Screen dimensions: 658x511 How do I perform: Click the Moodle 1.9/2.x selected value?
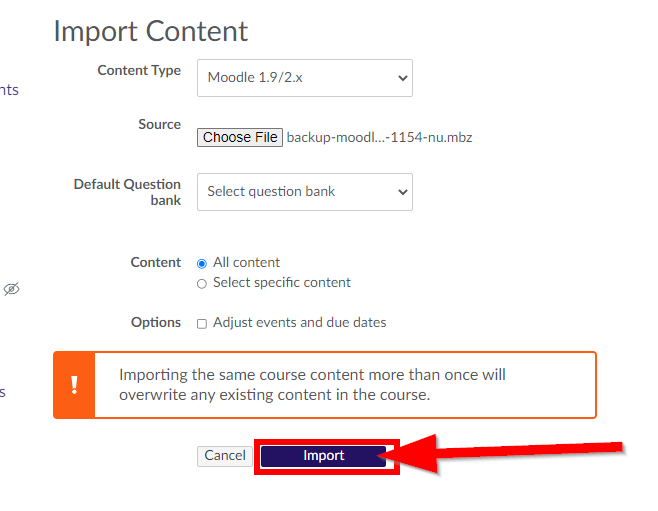coord(255,78)
